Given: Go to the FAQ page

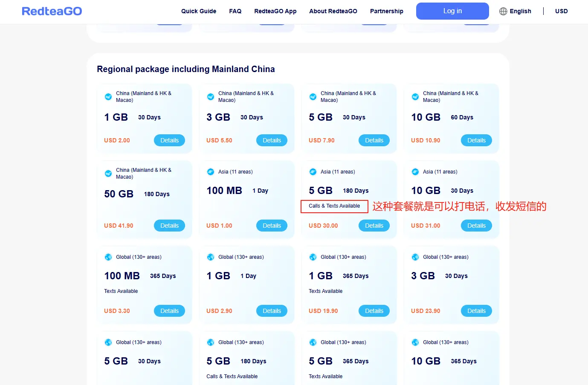Looking at the screenshot, I should click(235, 11).
